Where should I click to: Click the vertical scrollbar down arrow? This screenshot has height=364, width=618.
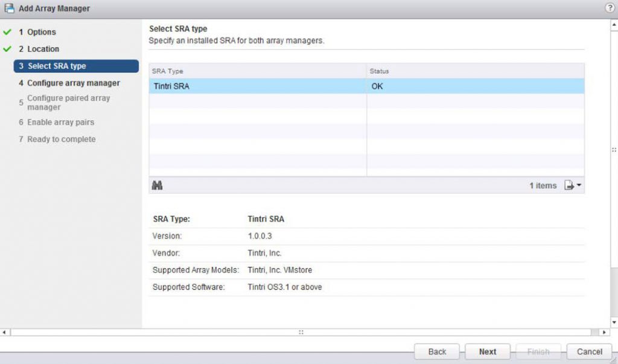pyautogui.click(x=614, y=323)
